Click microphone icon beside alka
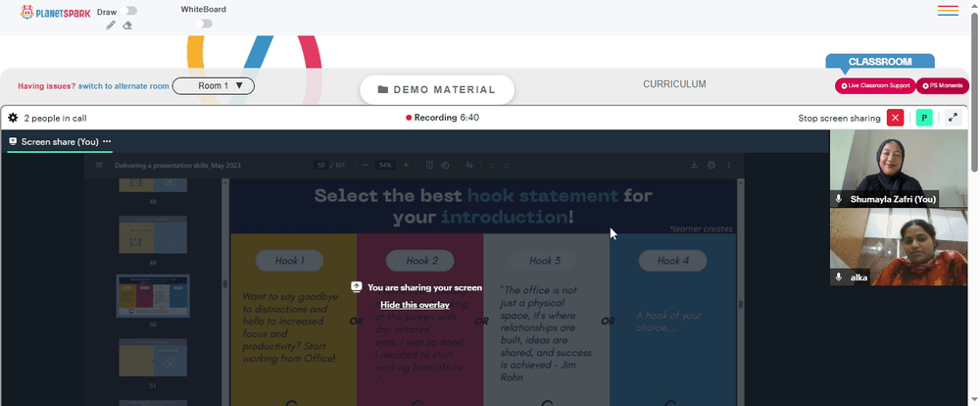The height and width of the screenshot is (406, 980). pos(840,278)
